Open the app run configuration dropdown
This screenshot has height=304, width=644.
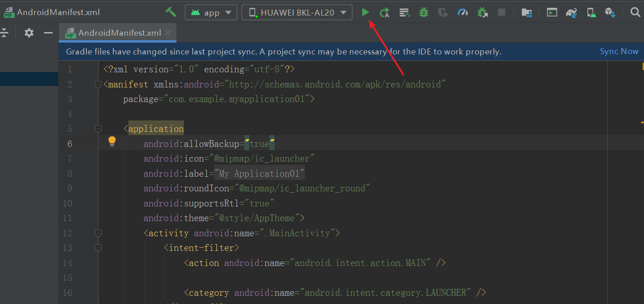[211, 12]
